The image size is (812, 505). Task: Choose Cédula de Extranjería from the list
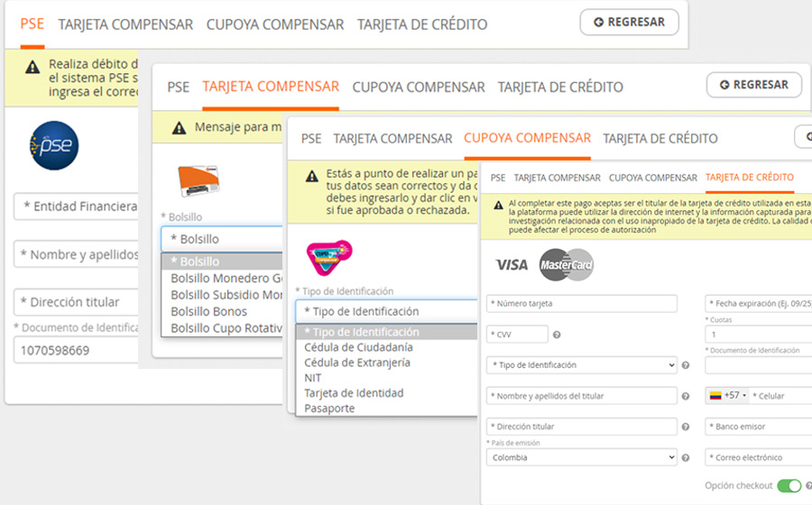[357, 363]
